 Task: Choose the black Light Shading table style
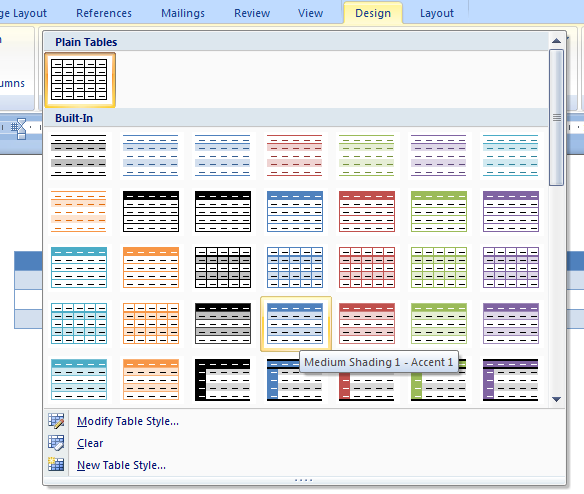pyautogui.click(x=79, y=155)
